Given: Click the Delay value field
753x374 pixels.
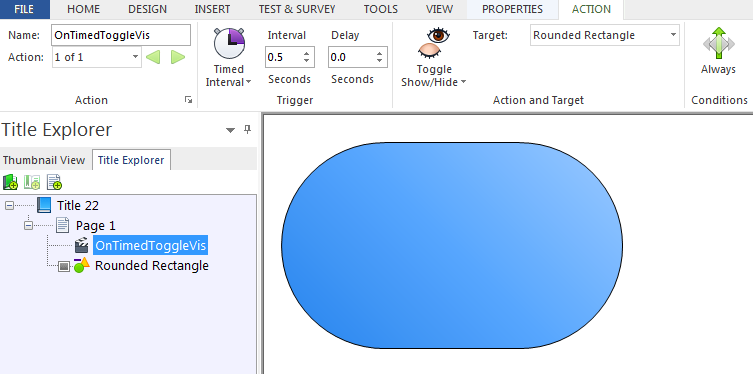Looking at the screenshot, I should (x=351, y=57).
